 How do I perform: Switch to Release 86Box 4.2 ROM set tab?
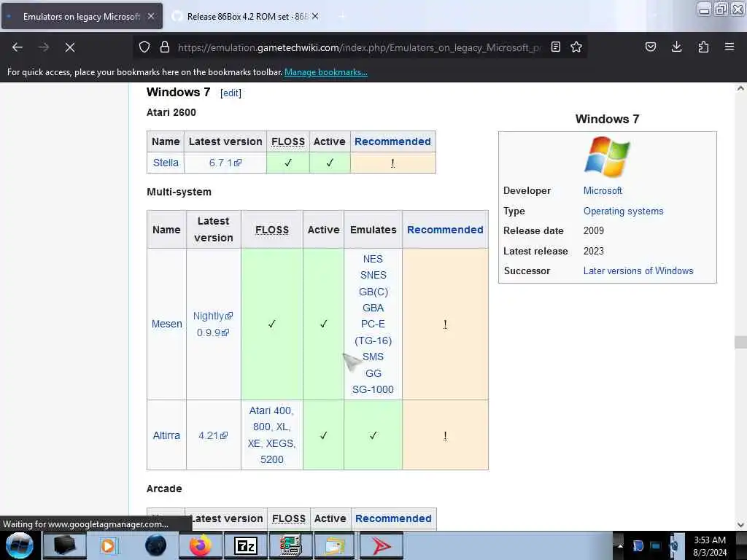(247, 17)
